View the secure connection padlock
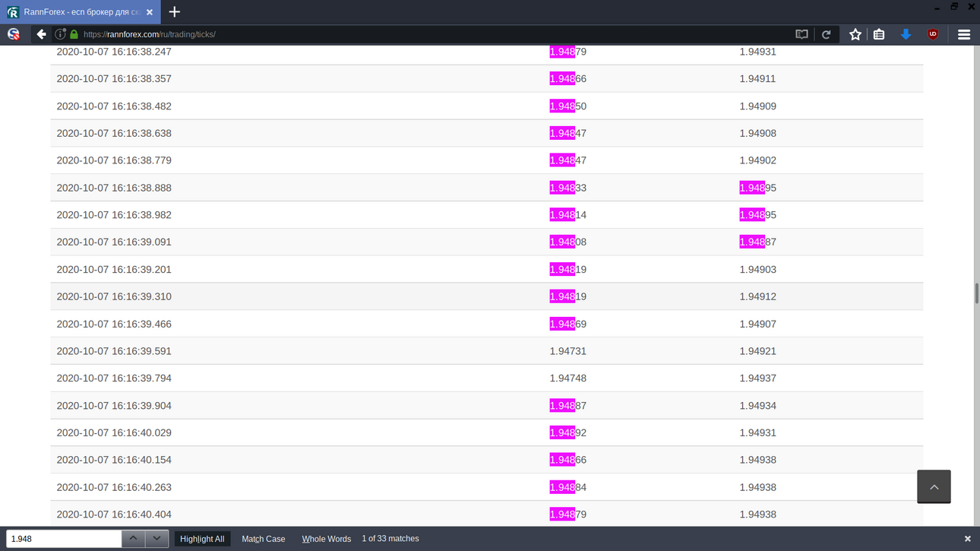 click(x=74, y=34)
